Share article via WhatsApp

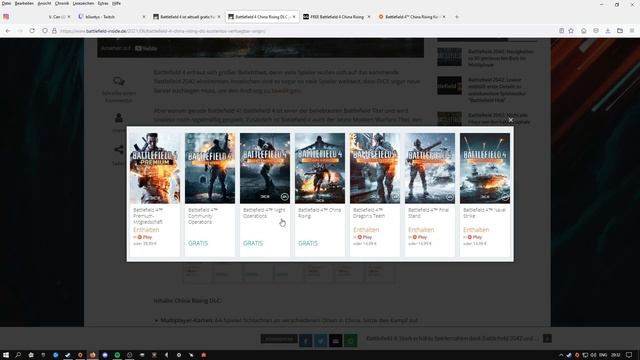click(351, 340)
